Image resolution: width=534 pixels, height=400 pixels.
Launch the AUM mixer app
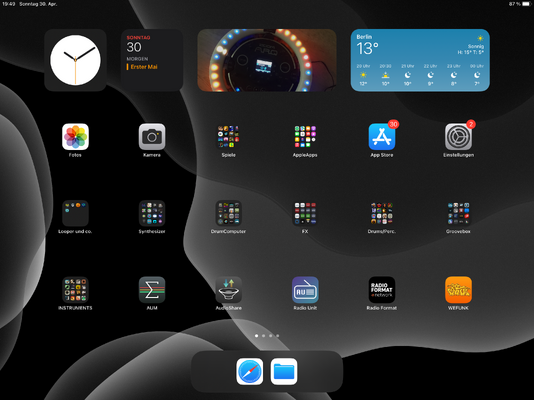click(152, 290)
